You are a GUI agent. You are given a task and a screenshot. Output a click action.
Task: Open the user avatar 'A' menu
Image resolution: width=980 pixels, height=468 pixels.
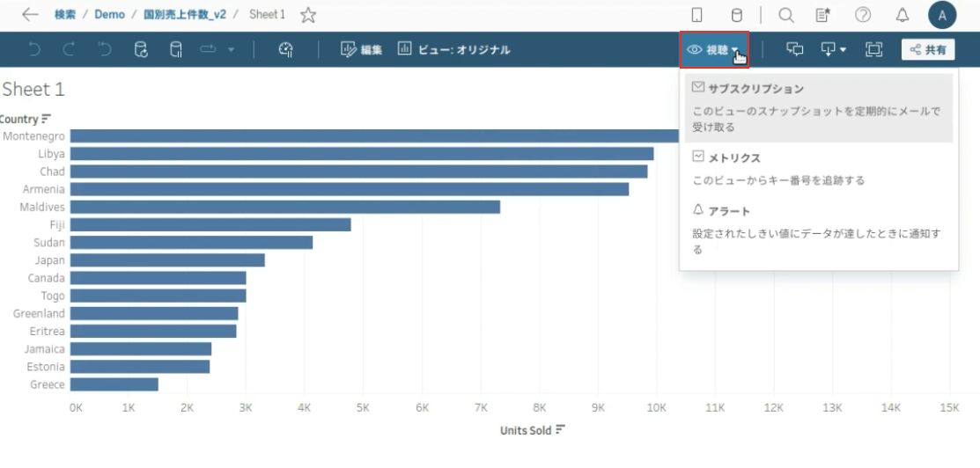click(942, 15)
